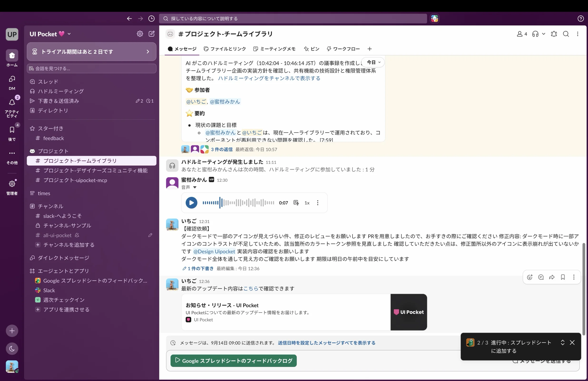
Task: Collapse the チャンネル section
Action: [50, 206]
